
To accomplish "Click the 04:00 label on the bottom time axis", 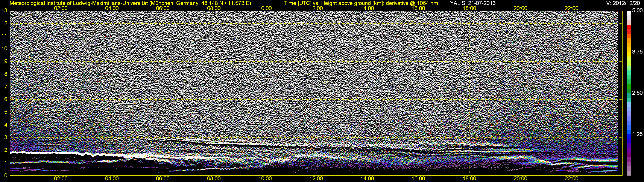I will coord(112,179).
